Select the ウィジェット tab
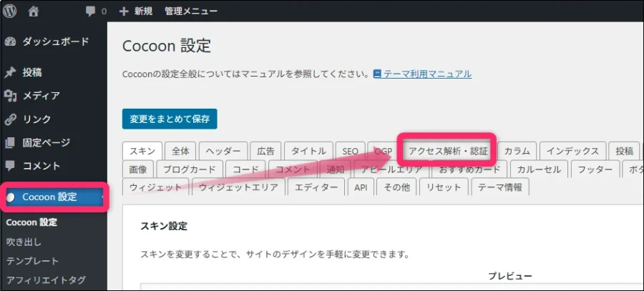Image resolution: width=644 pixels, height=291 pixels. [156, 187]
